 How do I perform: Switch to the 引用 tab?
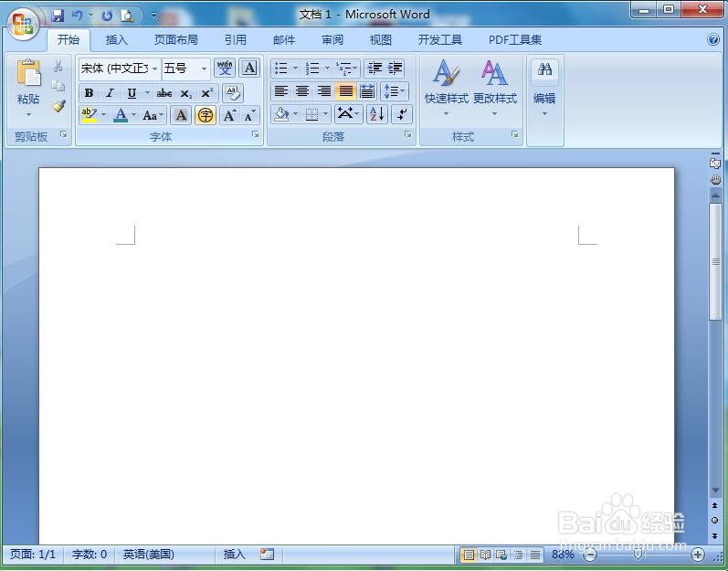(236, 40)
